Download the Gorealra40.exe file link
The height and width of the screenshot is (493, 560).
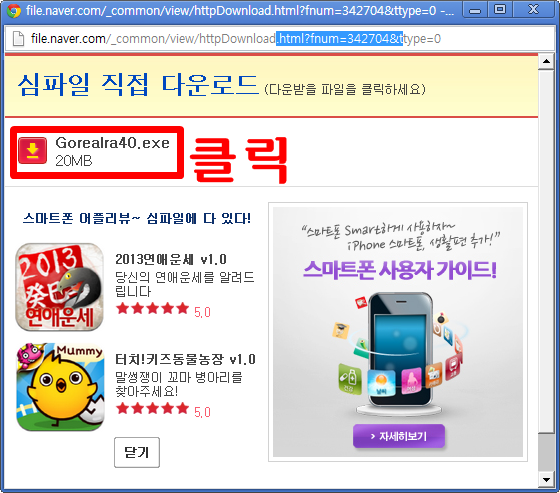click(112, 143)
